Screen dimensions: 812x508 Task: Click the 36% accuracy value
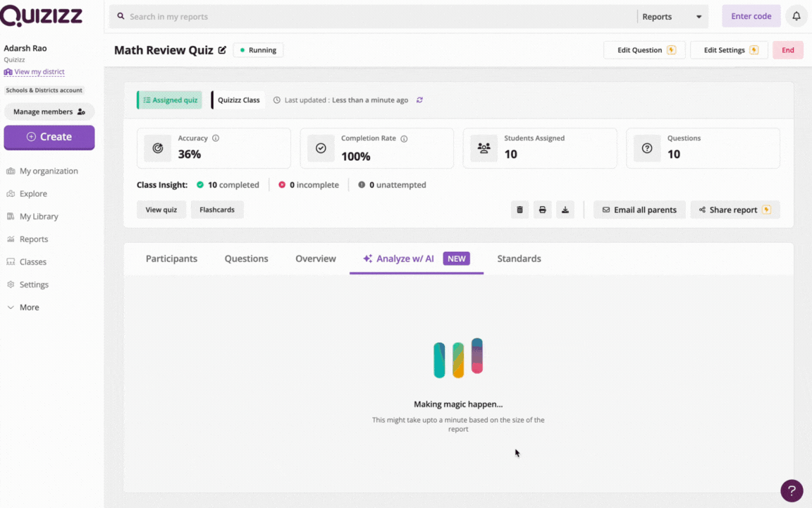pyautogui.click(x=190, y=155)
